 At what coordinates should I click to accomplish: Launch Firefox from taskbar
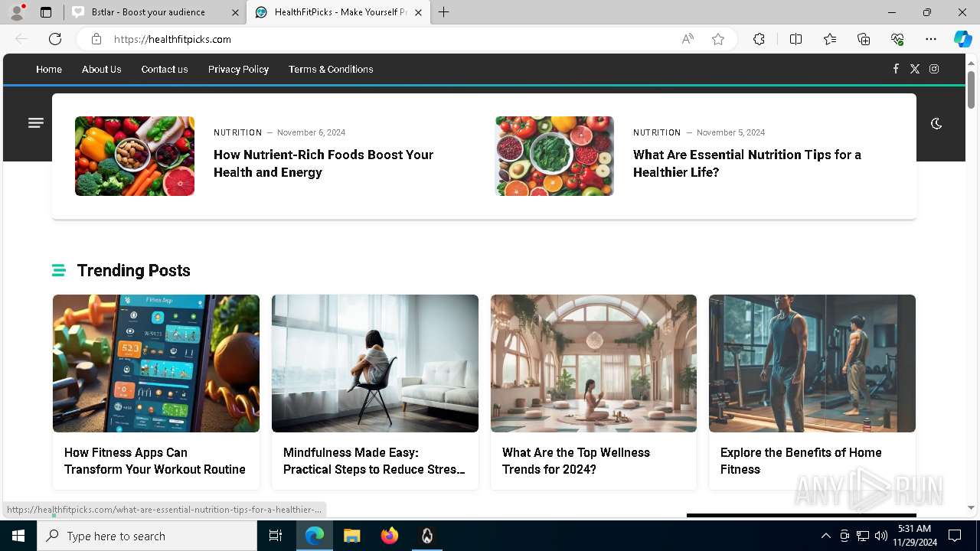[390, 536]
